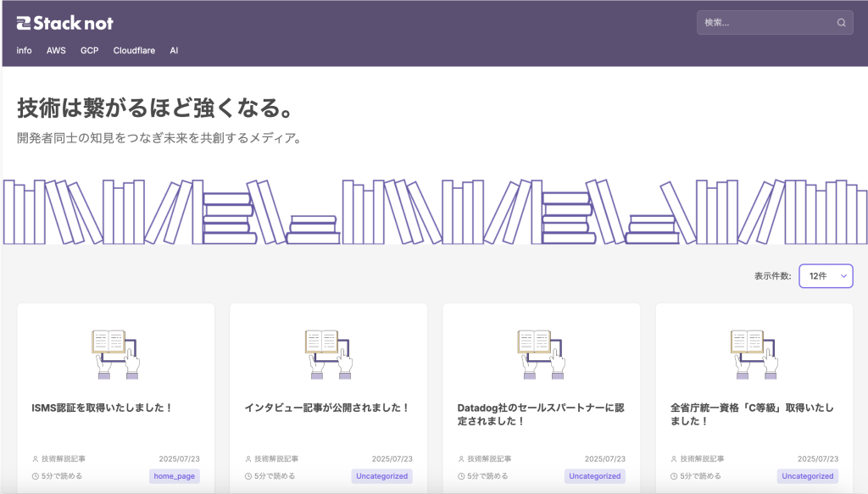Click the home_page tag badge
This screenshot has width=868, height=494.
[175, 476]
